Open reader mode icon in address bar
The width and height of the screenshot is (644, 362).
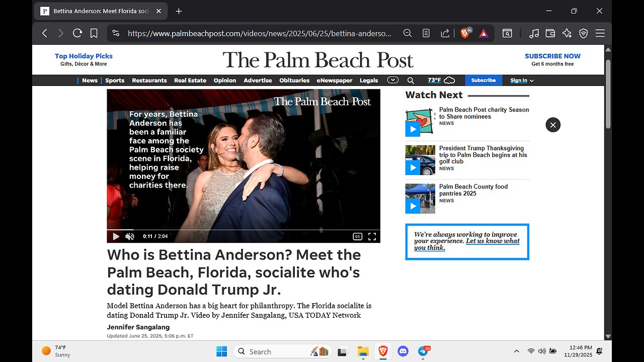tap(426, 33)
